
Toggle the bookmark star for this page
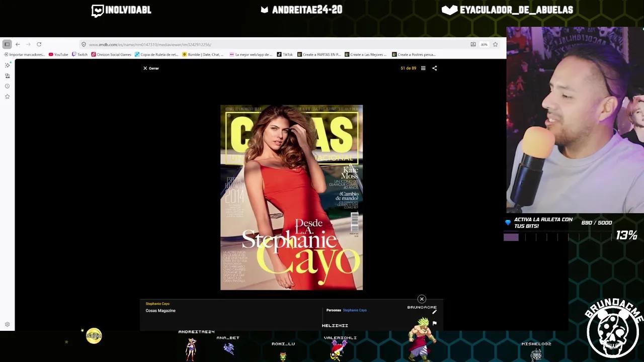pyautogui.click(x=495, y=44)
